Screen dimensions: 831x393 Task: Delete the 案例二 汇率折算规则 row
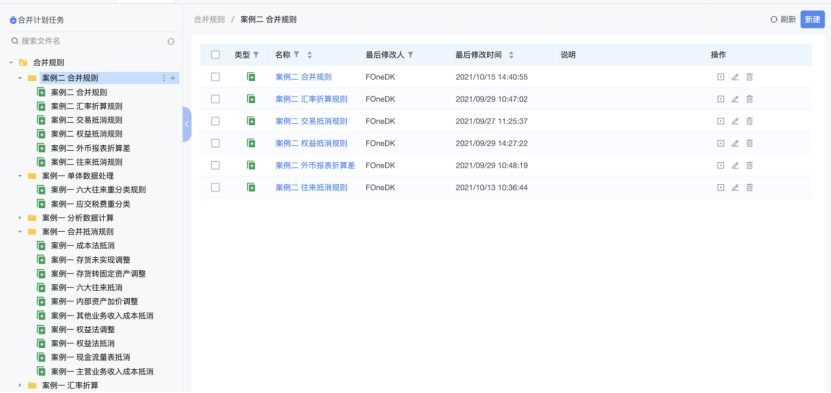749,99
